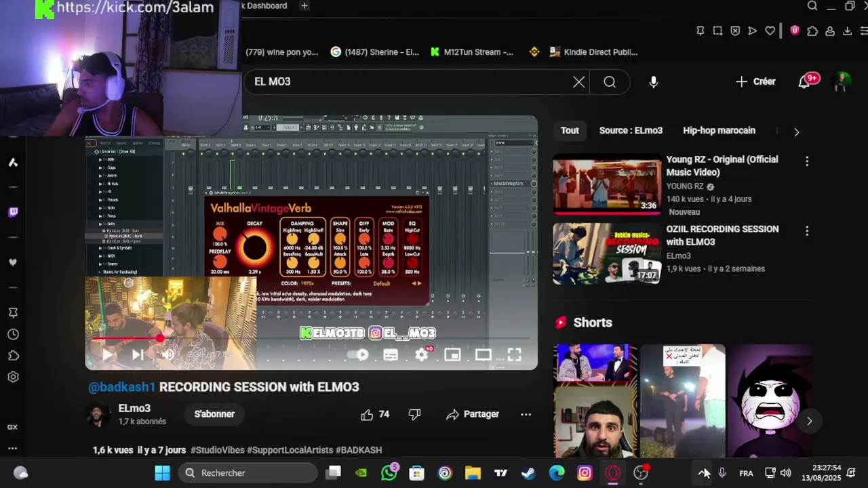Open taskbar volume control

(785, 473)
